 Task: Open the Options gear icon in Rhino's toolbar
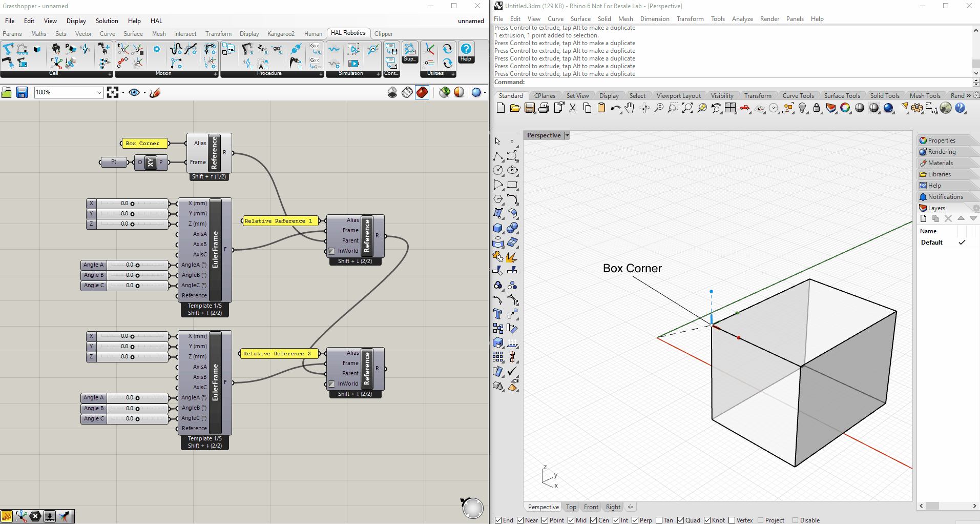917,108
